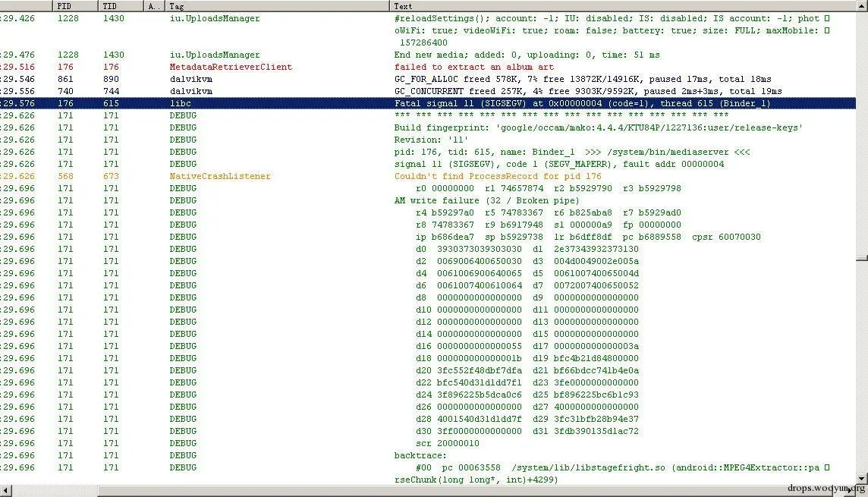The width and height of the screenshot is (868, 497).
Task: Select the GC_FOR_ALLOC freed 578K log line
Action: click(583, 79)
